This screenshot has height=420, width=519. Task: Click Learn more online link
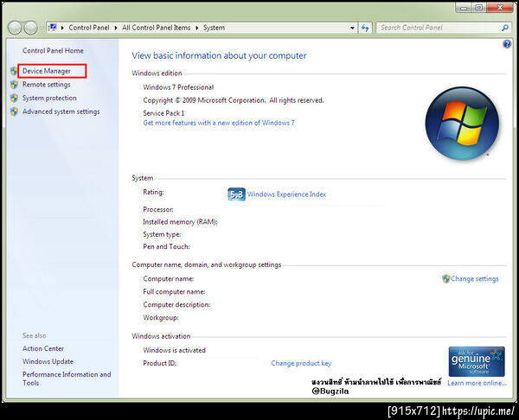(x=477, y=383)
